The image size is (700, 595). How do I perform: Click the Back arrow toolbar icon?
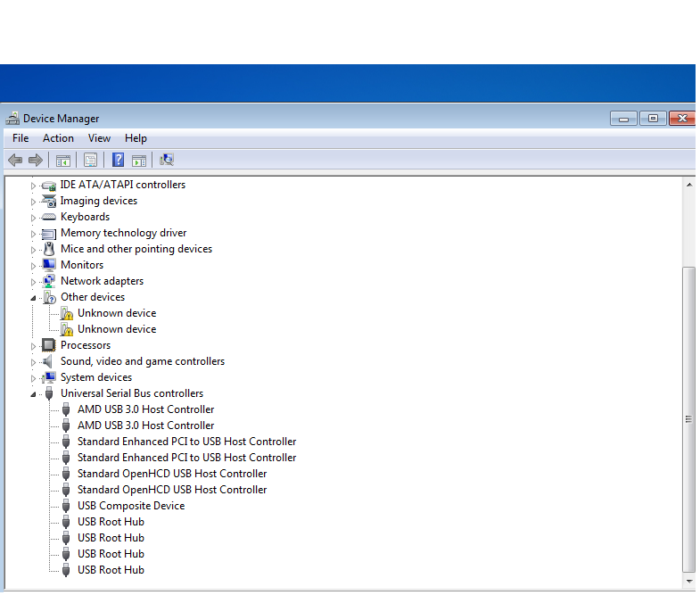(x=15, y=160)
